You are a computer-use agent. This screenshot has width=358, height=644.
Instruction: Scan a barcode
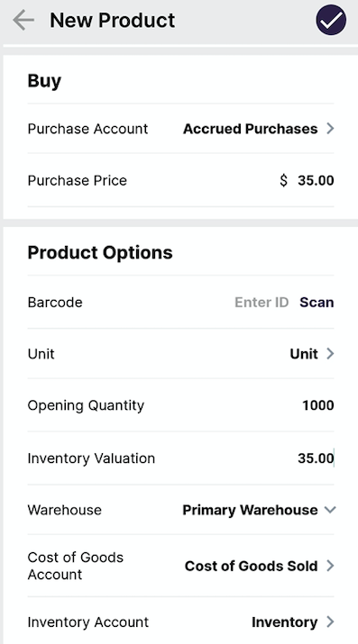click(317, 303)
